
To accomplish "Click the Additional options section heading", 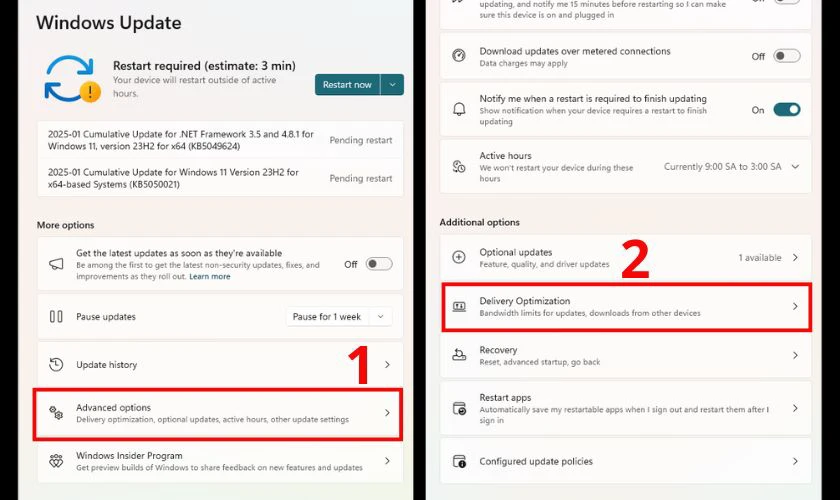I will (479, 222).
